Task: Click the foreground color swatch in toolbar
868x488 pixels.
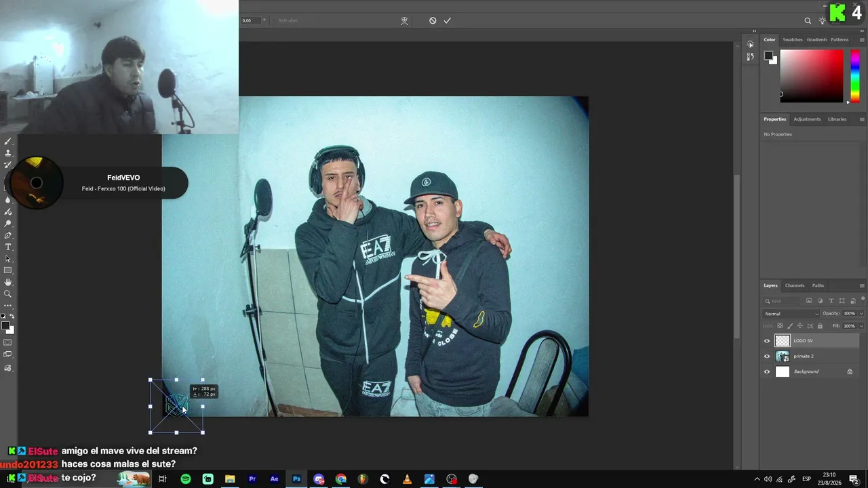Action: tap(5, 326)
